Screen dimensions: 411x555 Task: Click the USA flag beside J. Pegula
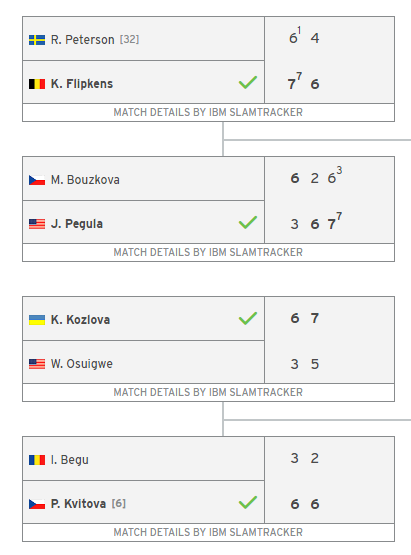pyautogui.click(x=37, y=224)
